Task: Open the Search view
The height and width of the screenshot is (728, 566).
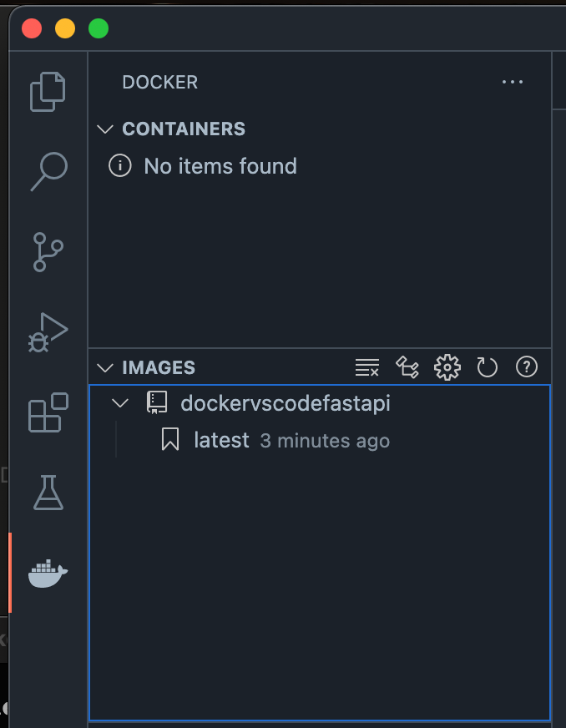Action: pos(48,172)
